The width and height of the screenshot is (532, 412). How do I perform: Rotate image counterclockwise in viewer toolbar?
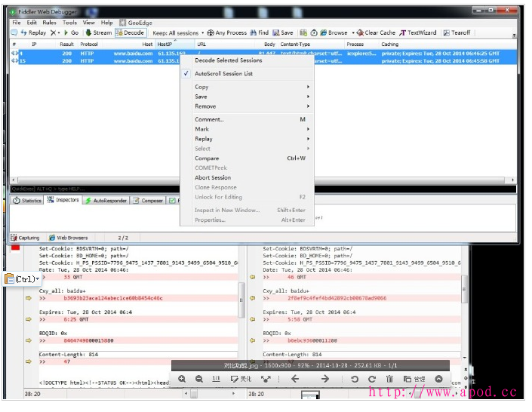pos(355,379)
